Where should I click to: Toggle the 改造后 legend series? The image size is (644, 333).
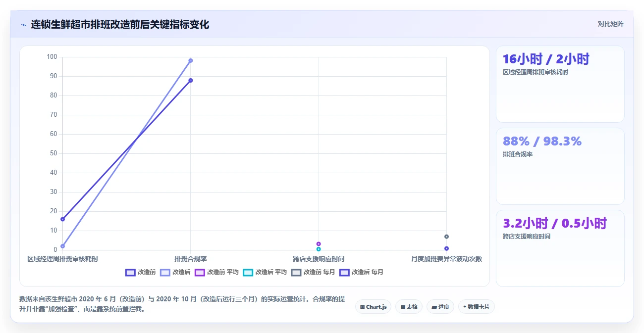click(x=175, y=272)
